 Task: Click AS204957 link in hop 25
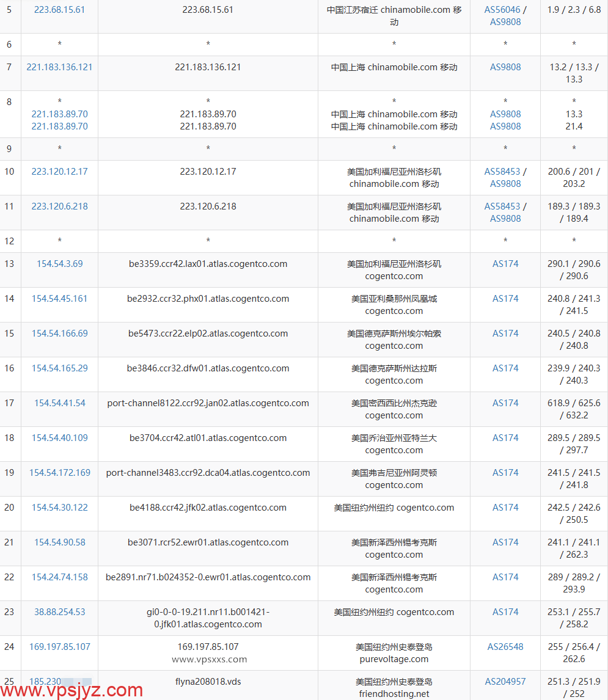pyautogui.click(x=505, y=682)
